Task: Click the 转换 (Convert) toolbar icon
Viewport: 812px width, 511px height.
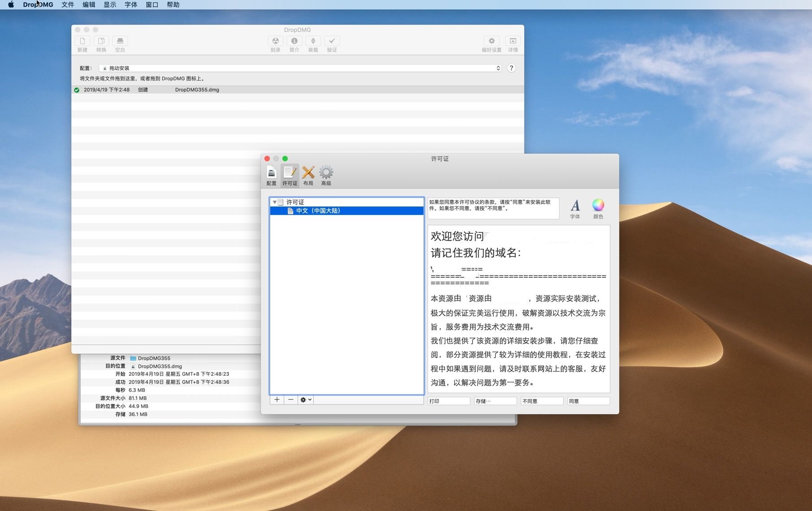Action: [x=101, y=41]
